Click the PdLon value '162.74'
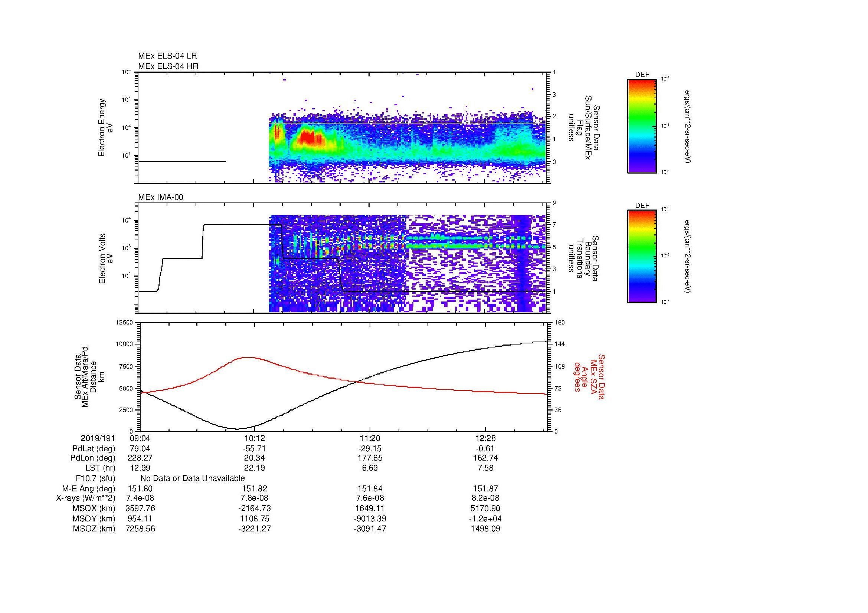 [485, 458]
